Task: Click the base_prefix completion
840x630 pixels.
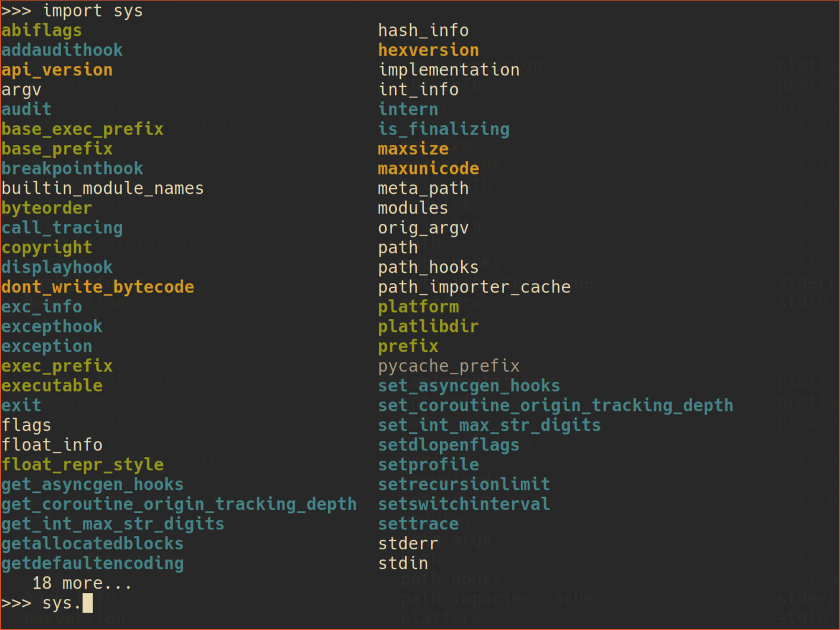Action: click(57, 149)
